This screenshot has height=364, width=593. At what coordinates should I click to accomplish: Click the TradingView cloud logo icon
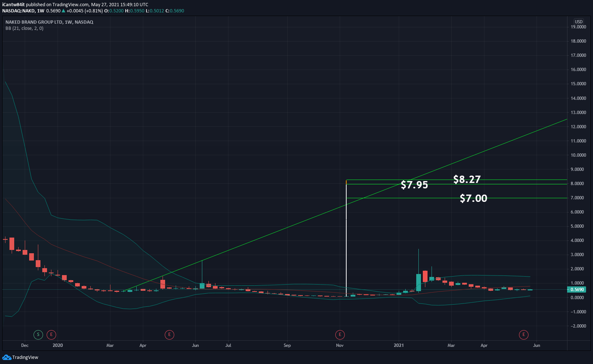tap(7, 357)
